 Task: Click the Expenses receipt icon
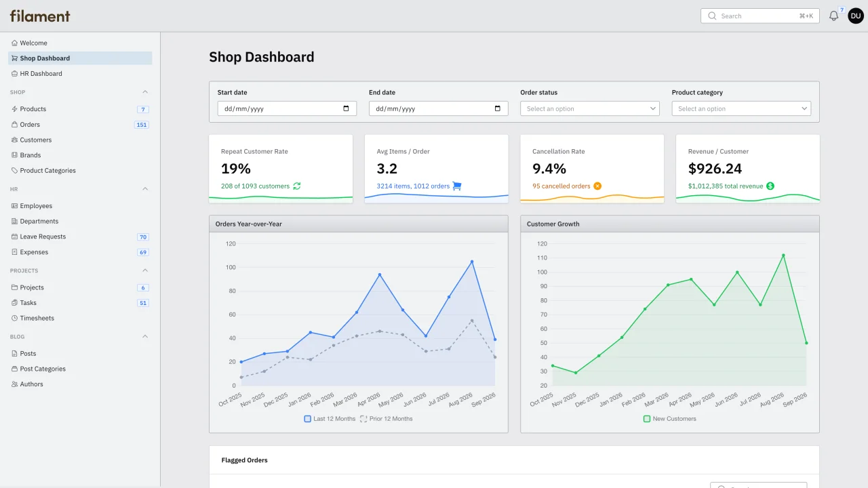14,252
